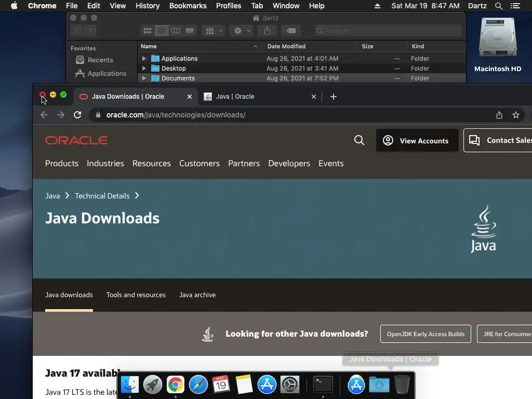The height and width of the screenshot is (399, 532).
Task: Open the Trash in the Dock
Action: point(402,384)
